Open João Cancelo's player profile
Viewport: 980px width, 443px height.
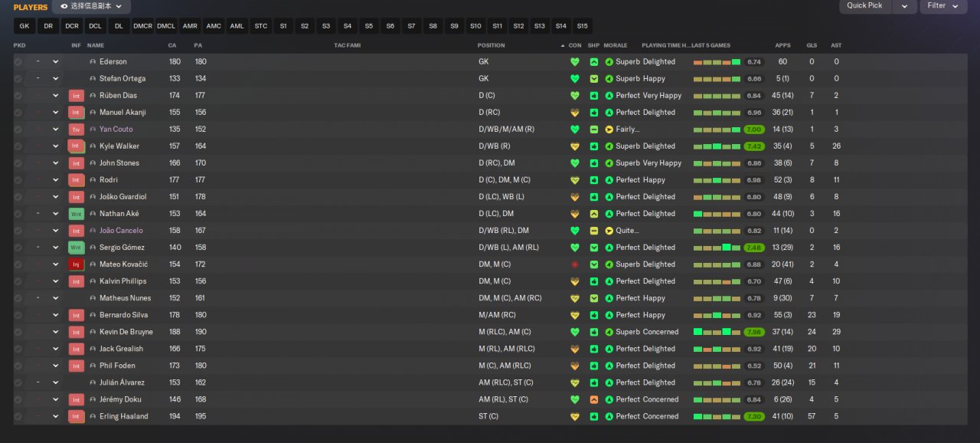coord(121,231)
